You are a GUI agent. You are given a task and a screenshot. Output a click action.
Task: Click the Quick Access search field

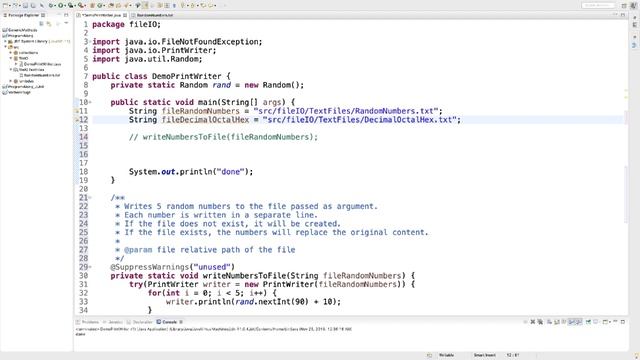598,5
